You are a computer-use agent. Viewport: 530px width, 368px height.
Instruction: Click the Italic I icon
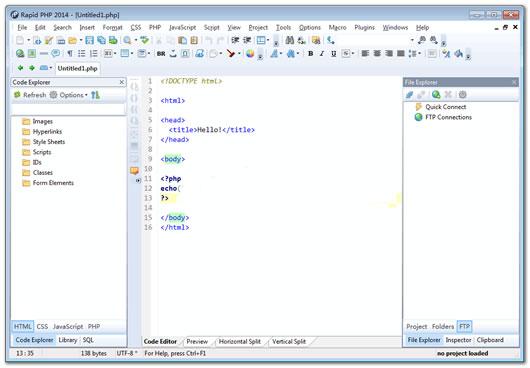(322, 53)
